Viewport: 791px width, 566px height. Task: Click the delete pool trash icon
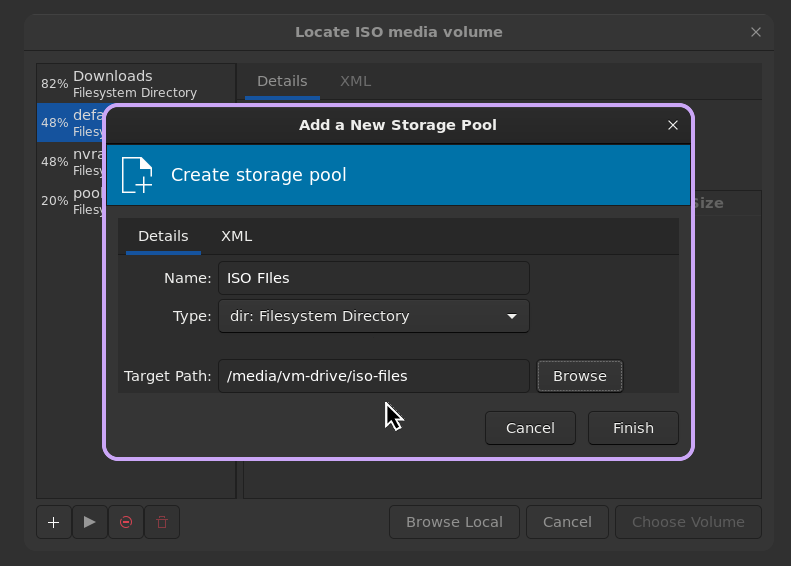(162, 522)
